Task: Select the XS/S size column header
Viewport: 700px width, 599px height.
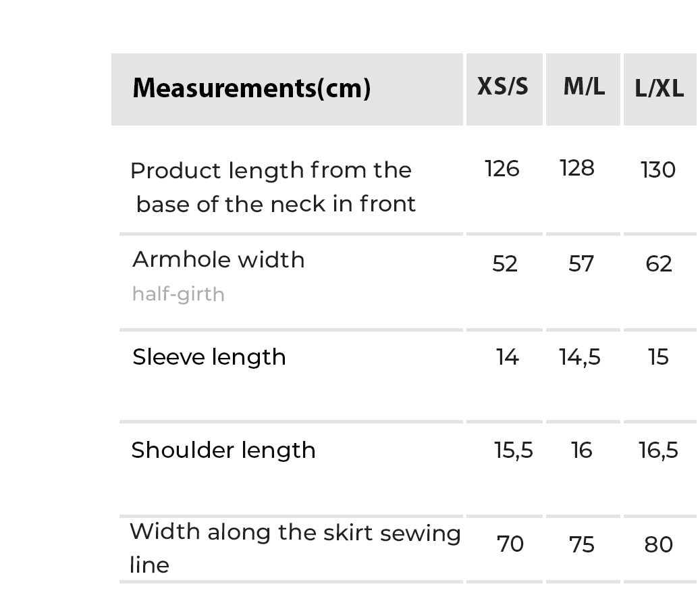Action: tap(503, 87)
